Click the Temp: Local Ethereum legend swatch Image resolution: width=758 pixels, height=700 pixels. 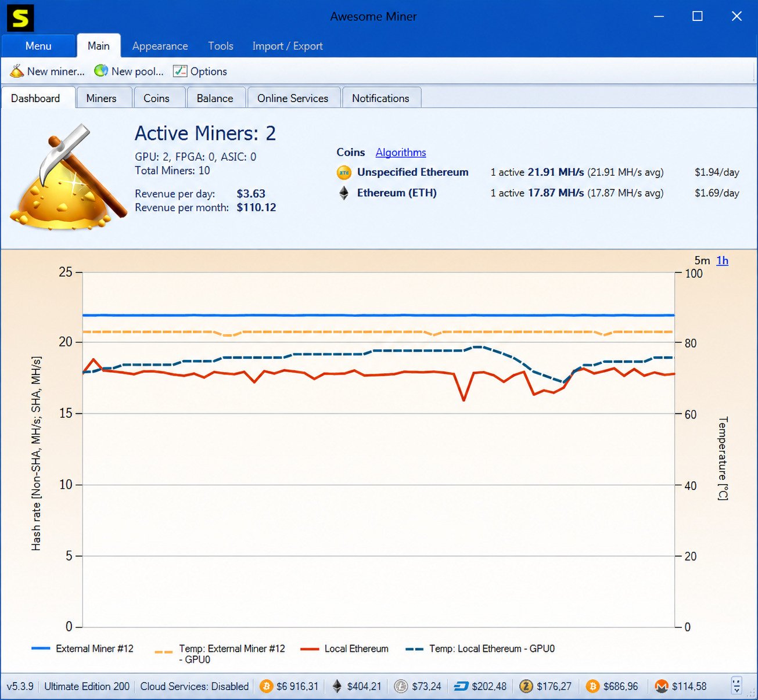[x=414, y=648]
